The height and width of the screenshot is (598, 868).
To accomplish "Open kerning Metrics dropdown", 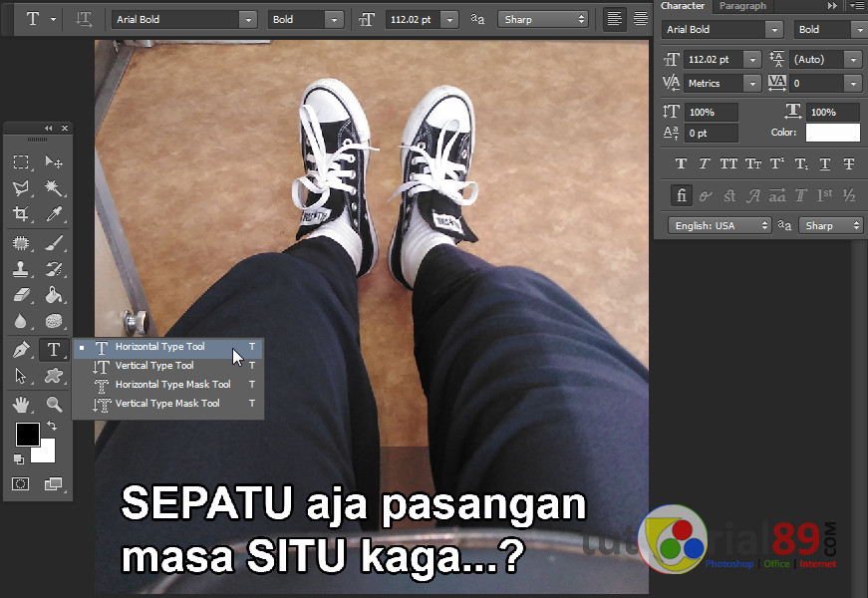I will pos(752,84).
